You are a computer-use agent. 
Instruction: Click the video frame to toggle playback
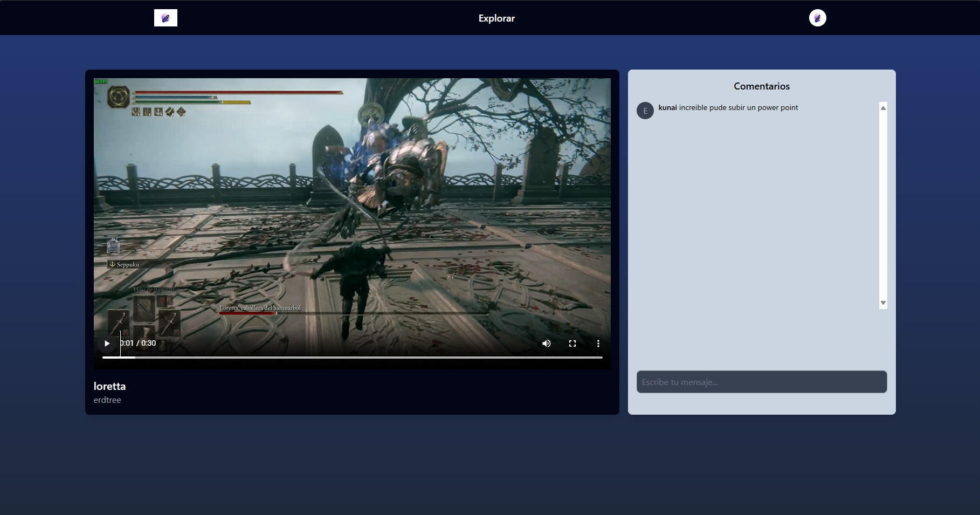[x=352, y=205]
